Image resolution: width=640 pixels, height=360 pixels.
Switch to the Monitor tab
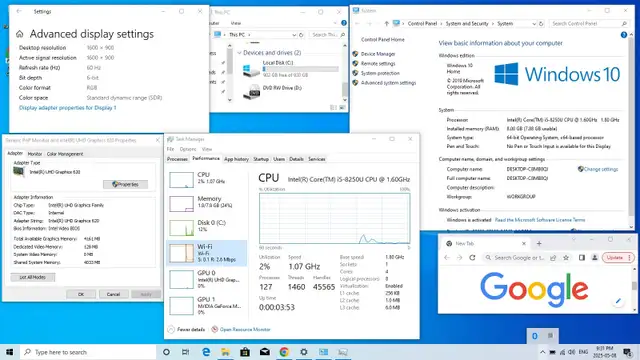[x=35, y=154]
